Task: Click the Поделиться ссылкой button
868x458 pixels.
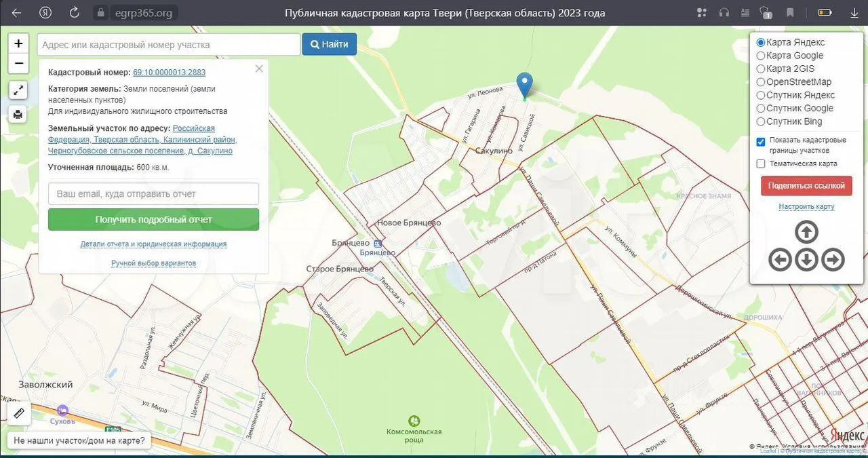Action: pos(806,186)
